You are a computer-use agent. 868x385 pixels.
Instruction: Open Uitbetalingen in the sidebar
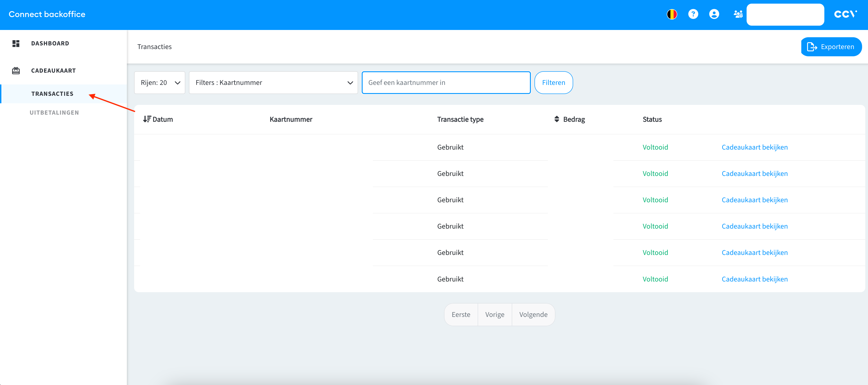tap(54, 113)
